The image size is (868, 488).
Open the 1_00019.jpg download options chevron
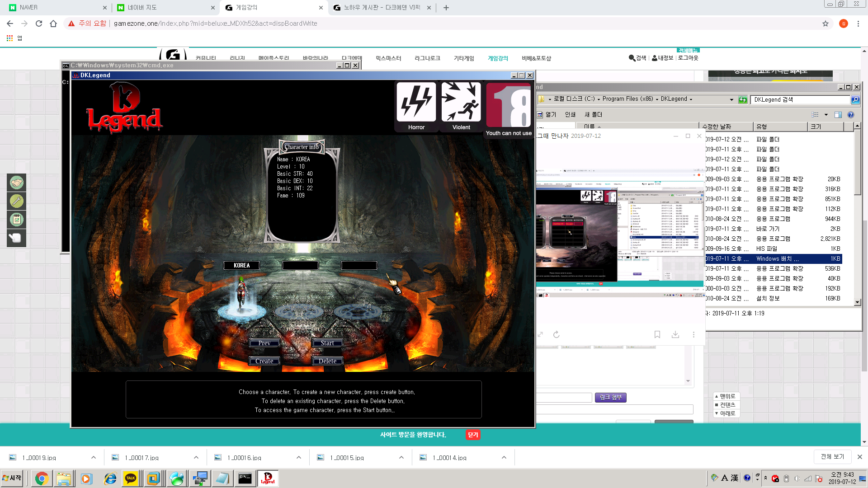(94, 457)
